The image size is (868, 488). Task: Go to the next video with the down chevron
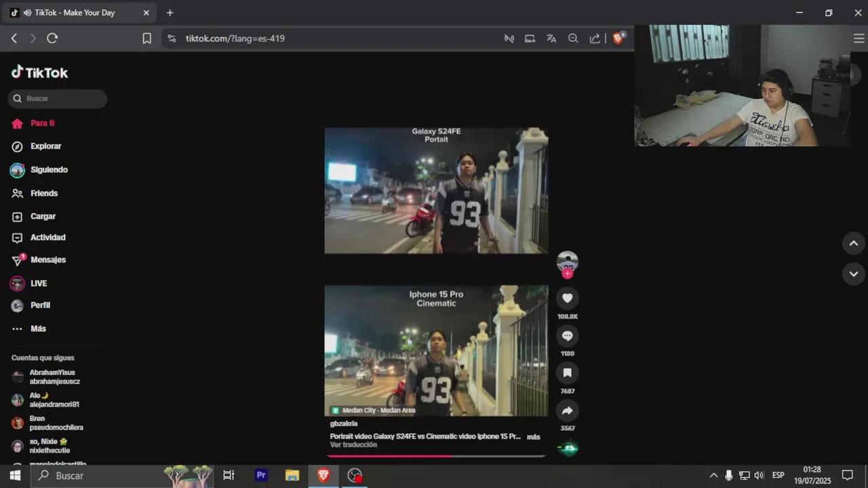[x=854, y=274]
